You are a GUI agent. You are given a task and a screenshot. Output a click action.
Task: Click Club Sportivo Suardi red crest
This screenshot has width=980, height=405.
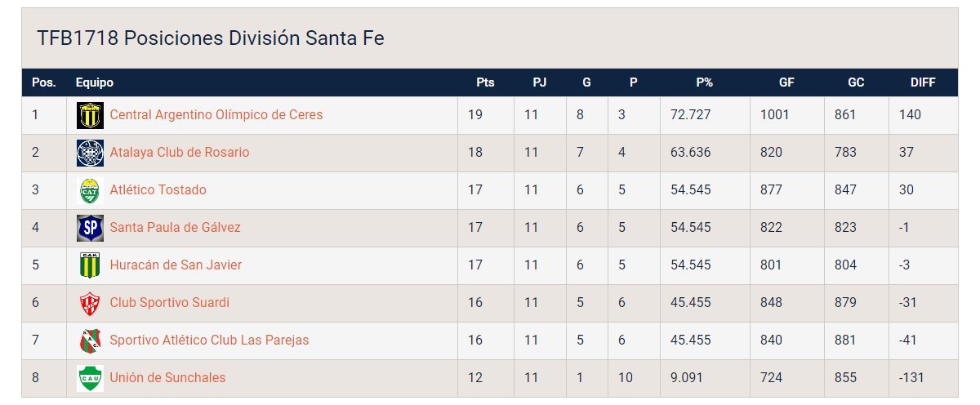90,303
